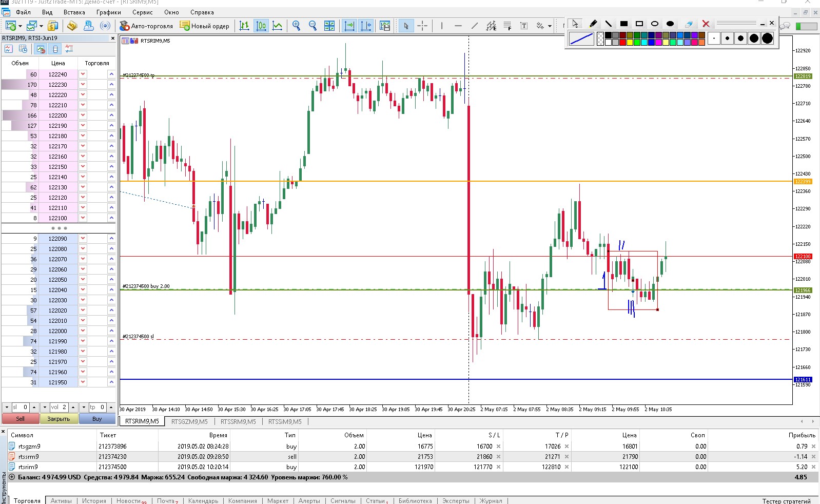
Task: Toggle the highlighted DOM panel mode button
Action: 41,49
